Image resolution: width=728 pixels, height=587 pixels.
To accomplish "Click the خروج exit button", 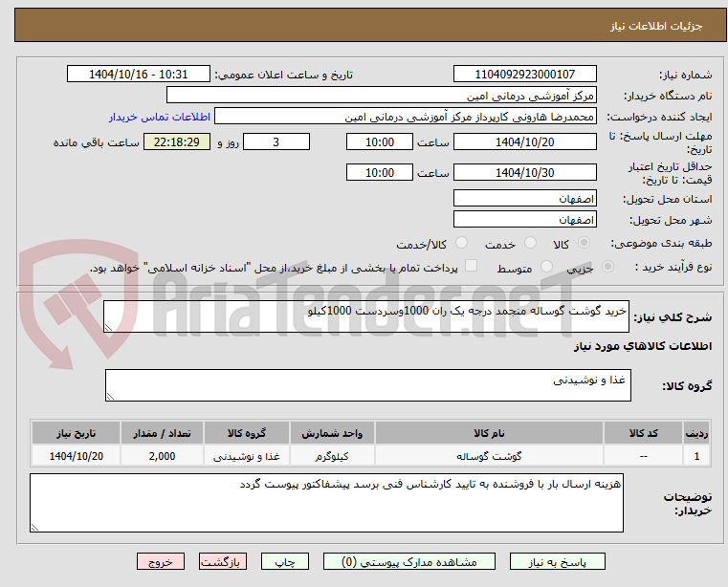I will pos(160,561).
